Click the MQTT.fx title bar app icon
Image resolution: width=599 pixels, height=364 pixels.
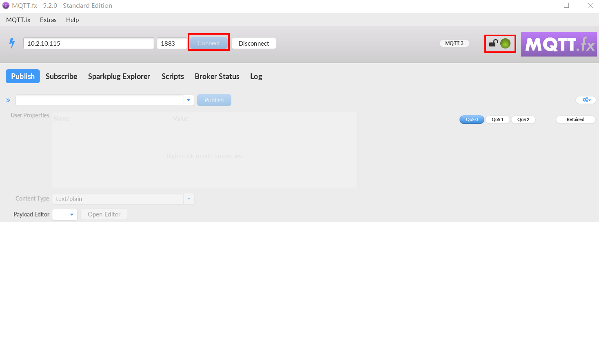[6, 5]
